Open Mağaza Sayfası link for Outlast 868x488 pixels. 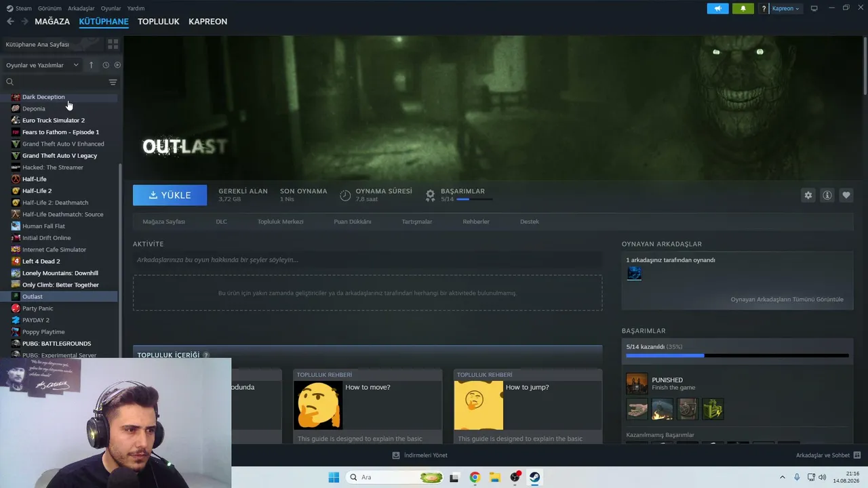point(164,222)
